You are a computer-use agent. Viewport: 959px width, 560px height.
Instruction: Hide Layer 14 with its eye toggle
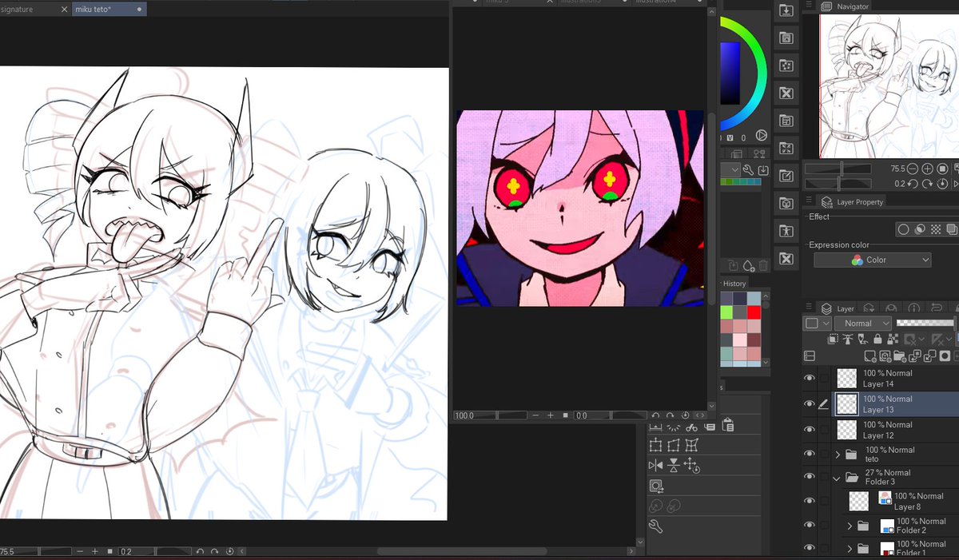tap(810, 378)
